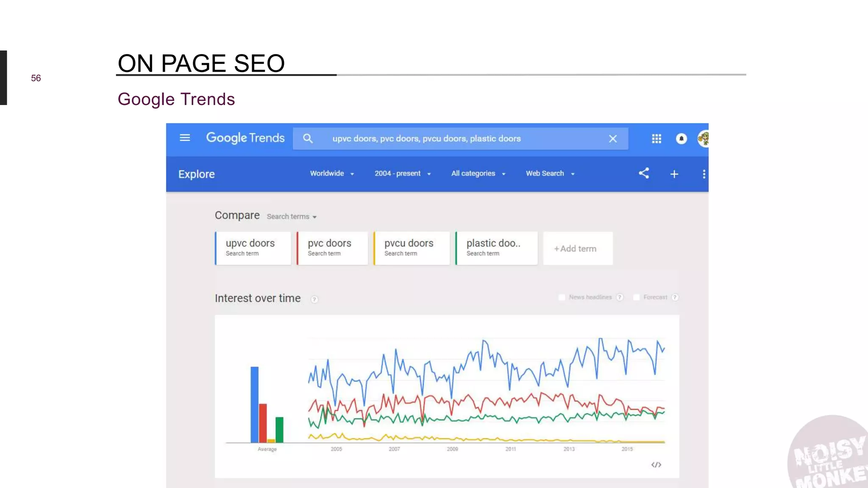
Task: Click the 2015 label on the chart axis
Action: click(627, 449)
